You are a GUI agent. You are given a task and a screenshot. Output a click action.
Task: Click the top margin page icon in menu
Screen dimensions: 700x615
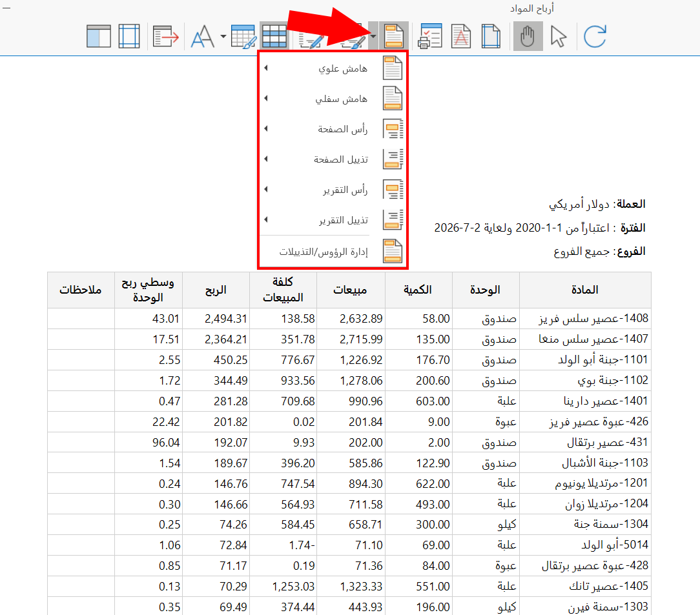[x=393, y=68]
